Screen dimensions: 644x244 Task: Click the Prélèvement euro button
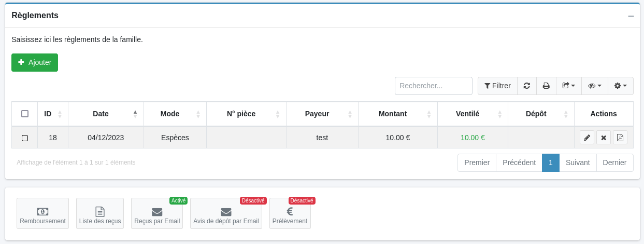pos(290,213)
